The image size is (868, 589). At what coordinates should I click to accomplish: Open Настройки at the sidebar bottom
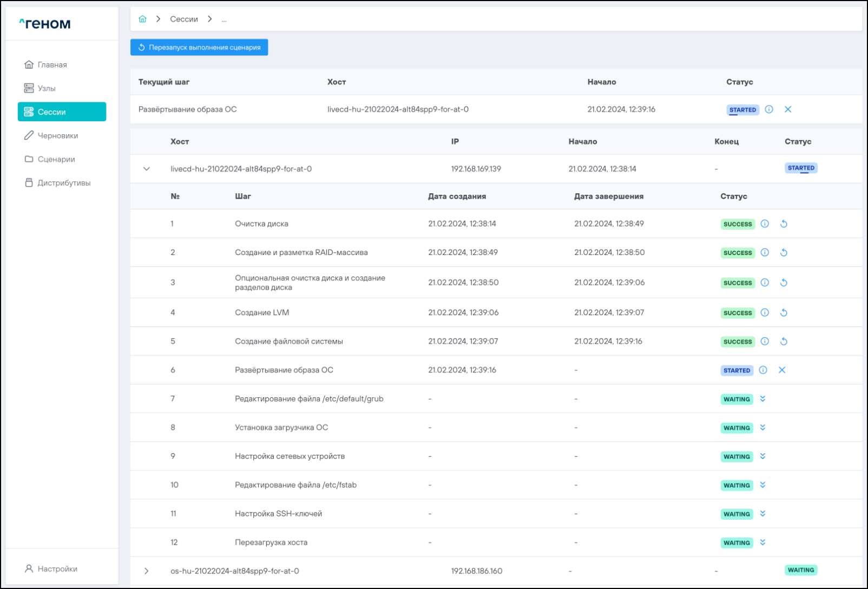pyautogui.click(x=57, y=569)
